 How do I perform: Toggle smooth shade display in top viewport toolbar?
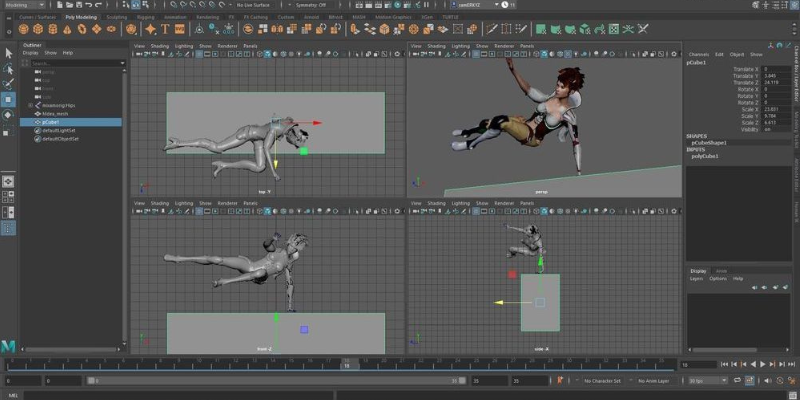pos(267,54)
